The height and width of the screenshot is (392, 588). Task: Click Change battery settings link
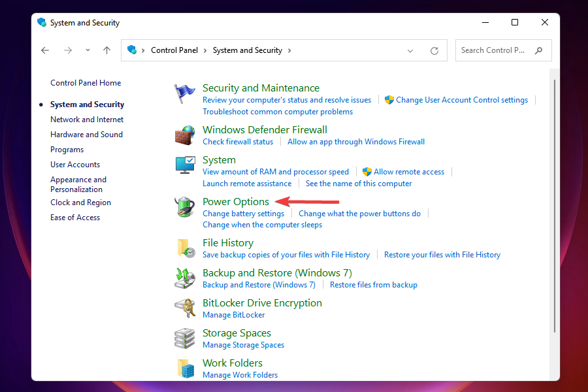(x=244, y=214)
